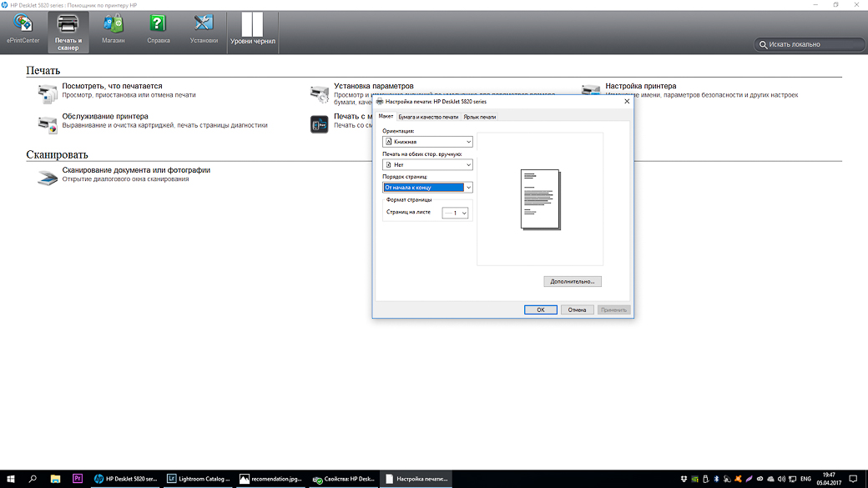Expand the Ориентация dropdown
868x488 pixels.
click(468, 142)
